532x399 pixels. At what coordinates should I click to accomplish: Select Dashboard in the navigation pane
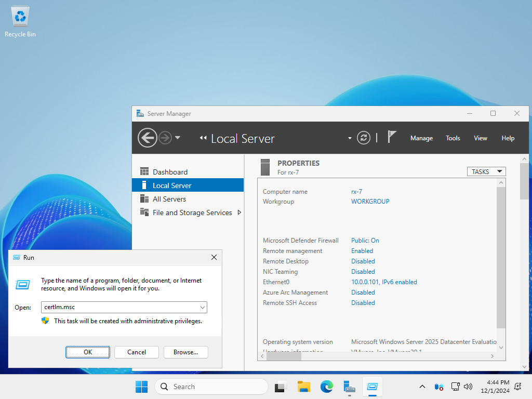point(188,172)
